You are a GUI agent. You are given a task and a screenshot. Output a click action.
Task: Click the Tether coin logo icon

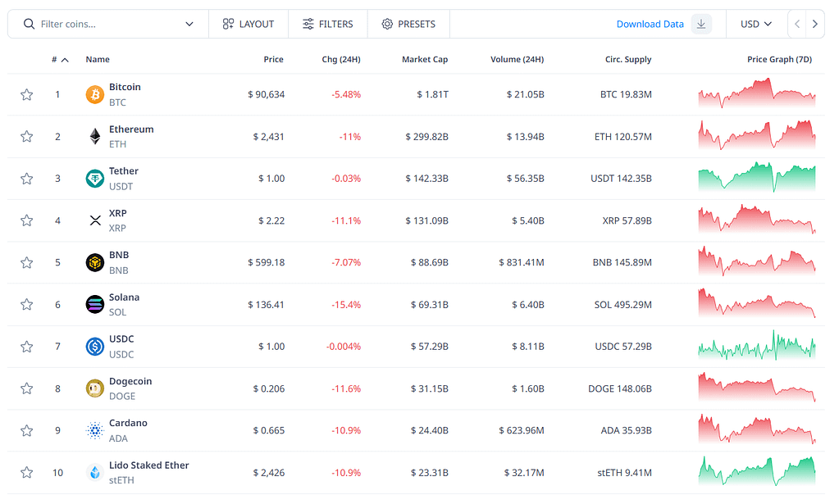[x=95, y=179]
